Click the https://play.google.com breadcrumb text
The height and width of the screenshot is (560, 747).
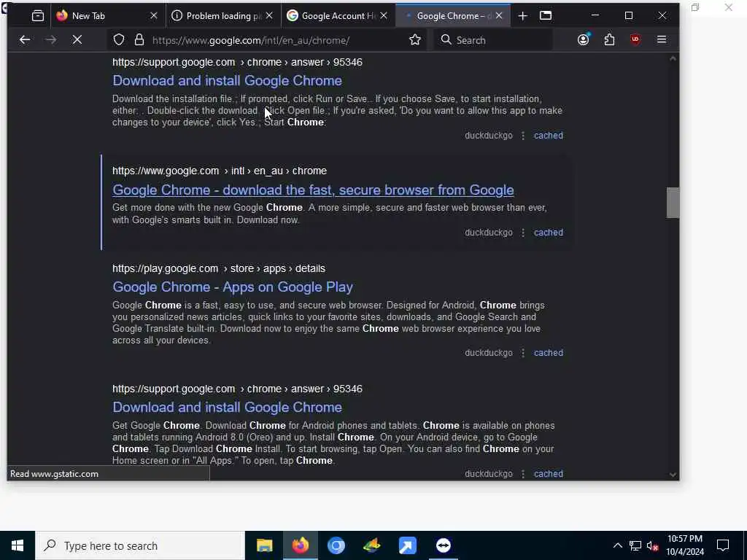[x=219, y=268]
